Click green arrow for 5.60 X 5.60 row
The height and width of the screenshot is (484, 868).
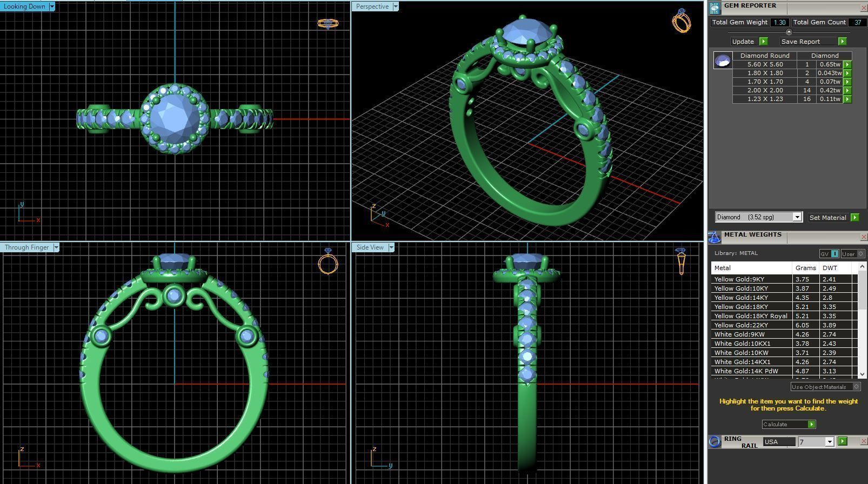[847, 64]
